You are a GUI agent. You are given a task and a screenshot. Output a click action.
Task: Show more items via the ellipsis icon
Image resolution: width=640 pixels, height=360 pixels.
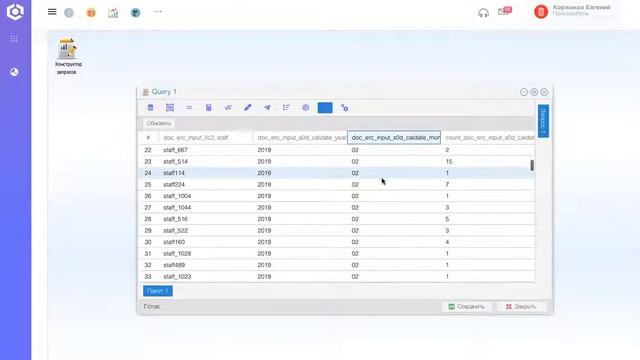pos(158,12)
